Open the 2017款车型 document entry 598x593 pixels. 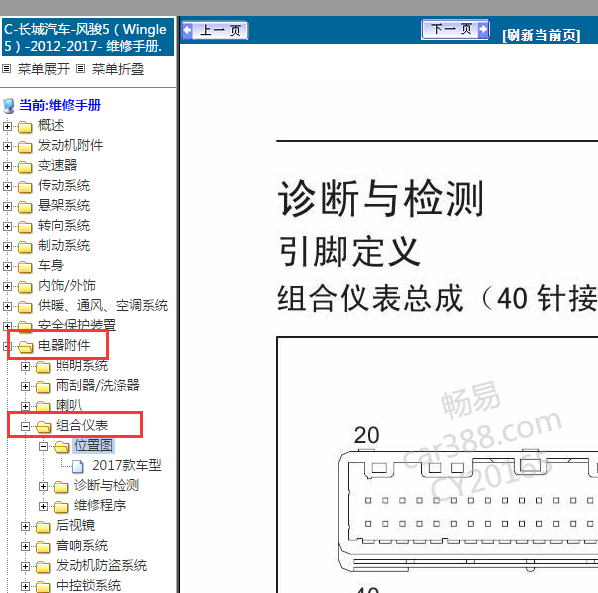tap(127, 465)
